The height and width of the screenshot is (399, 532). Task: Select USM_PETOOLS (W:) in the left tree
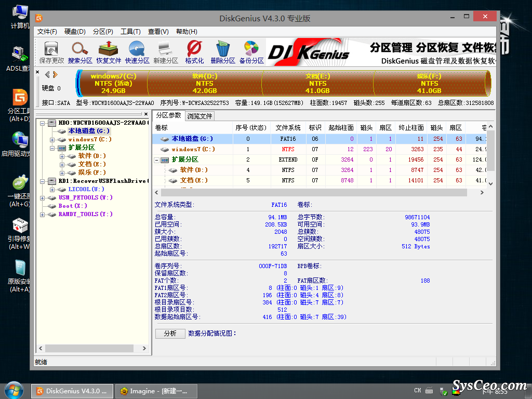(85, 197)
